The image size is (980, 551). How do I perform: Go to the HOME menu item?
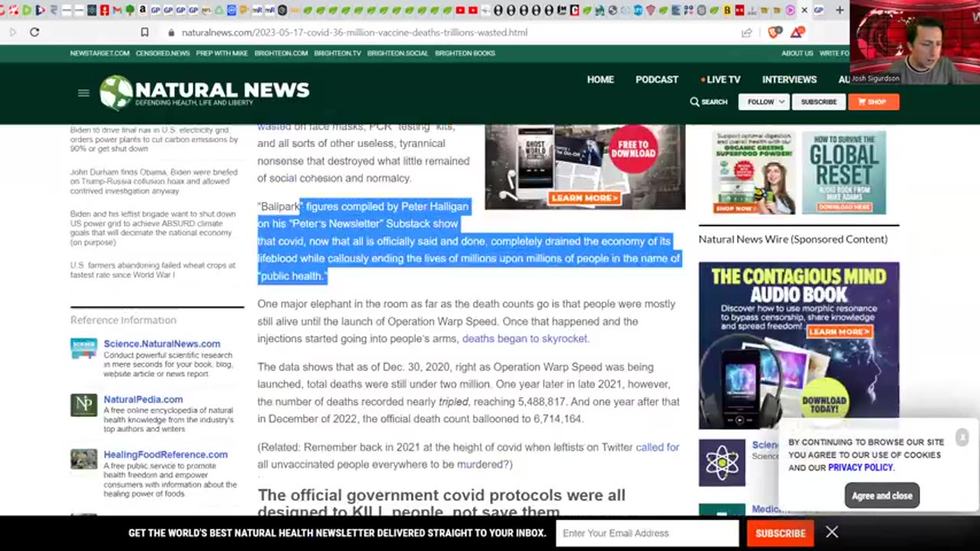click(x=600, y=80)
